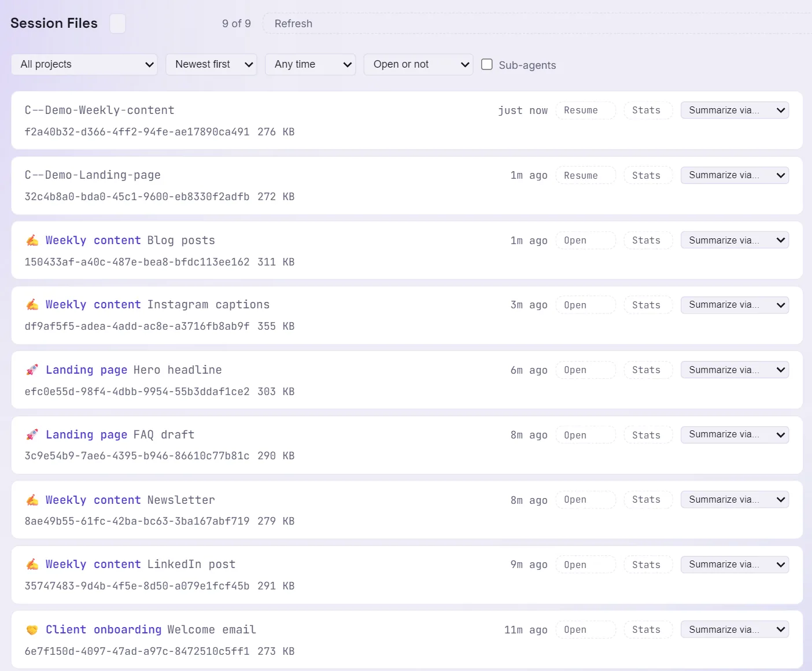View Stats for C--Demo-Weekly-content
The height and width of the screenshot is (671, 812).
[x=648, y=110]
